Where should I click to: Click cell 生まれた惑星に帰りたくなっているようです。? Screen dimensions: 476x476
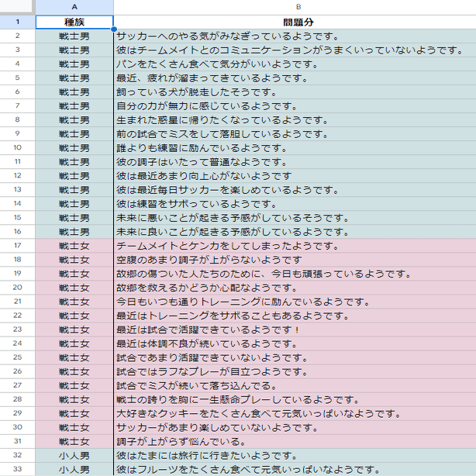click(x=295, y=120)
